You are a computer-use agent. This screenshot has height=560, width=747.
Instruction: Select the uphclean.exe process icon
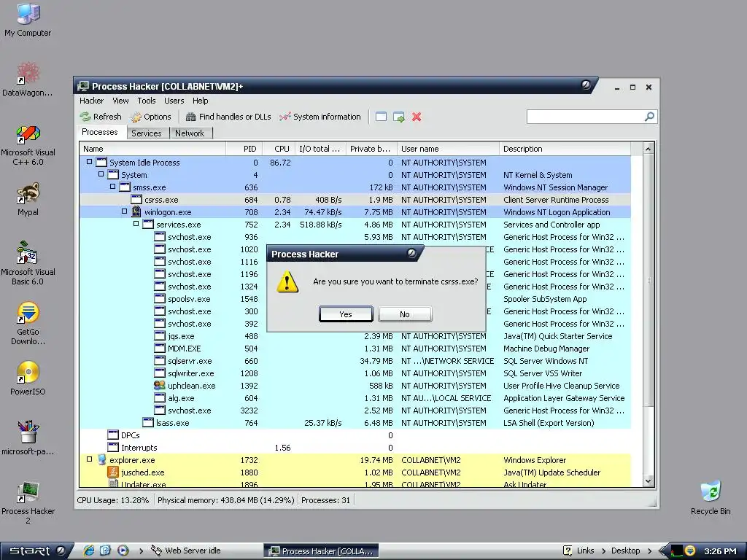[160, 385]
